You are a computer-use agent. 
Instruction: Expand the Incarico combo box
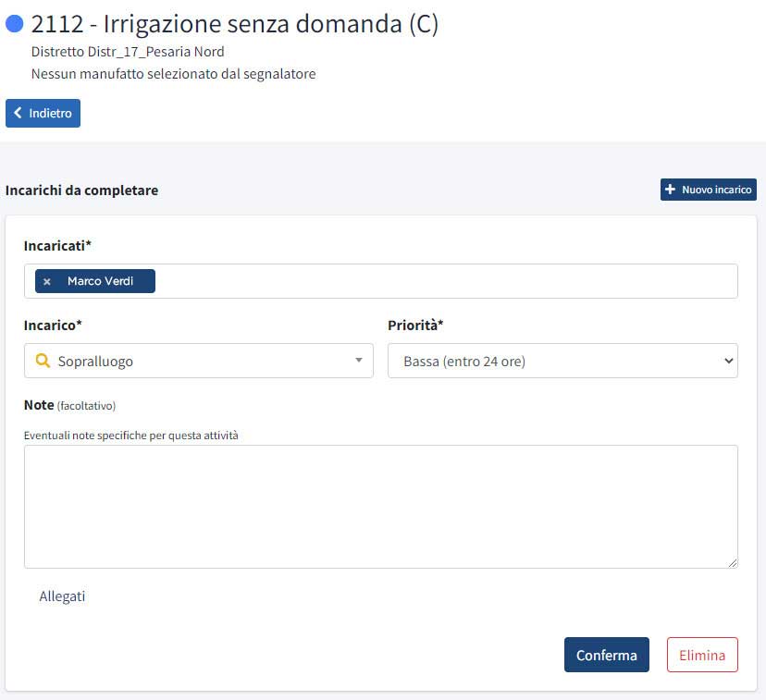pyautogui.click(x=199, y=361)
